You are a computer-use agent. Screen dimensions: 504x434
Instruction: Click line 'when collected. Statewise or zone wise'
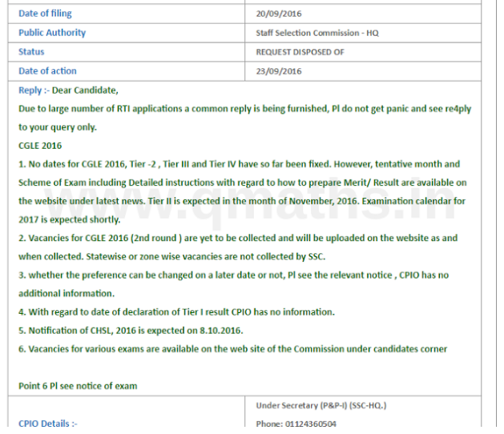(172, 257)
